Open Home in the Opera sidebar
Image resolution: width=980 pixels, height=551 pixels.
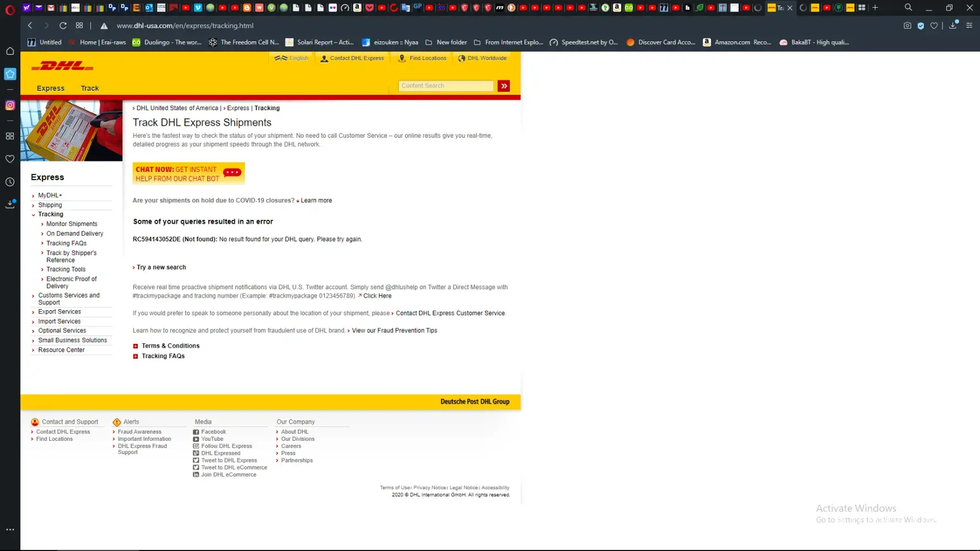10,51
